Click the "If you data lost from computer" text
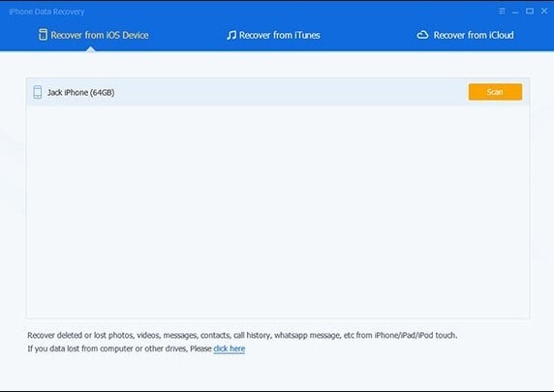This screenshot has width=554, height=392. coord(119,348)
